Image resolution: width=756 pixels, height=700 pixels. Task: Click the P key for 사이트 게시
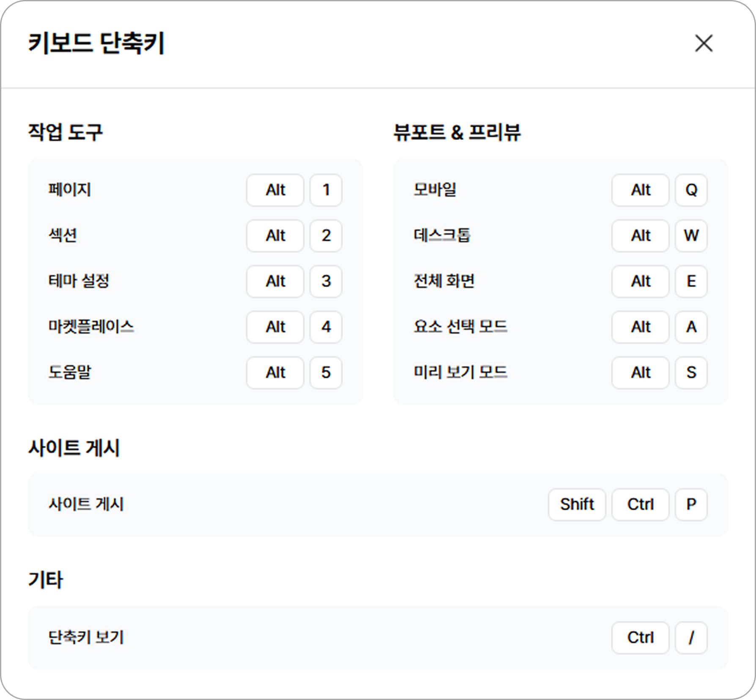(x=691, y=505)
